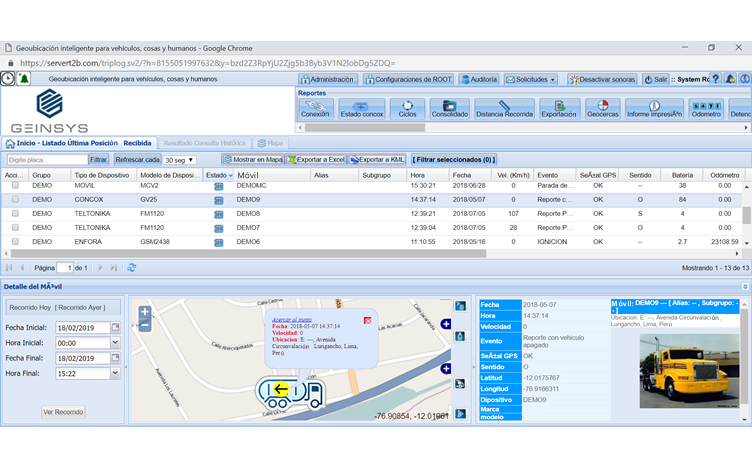
Task: Click the Ver Recorrido button
Action: (x=63, y=411)
